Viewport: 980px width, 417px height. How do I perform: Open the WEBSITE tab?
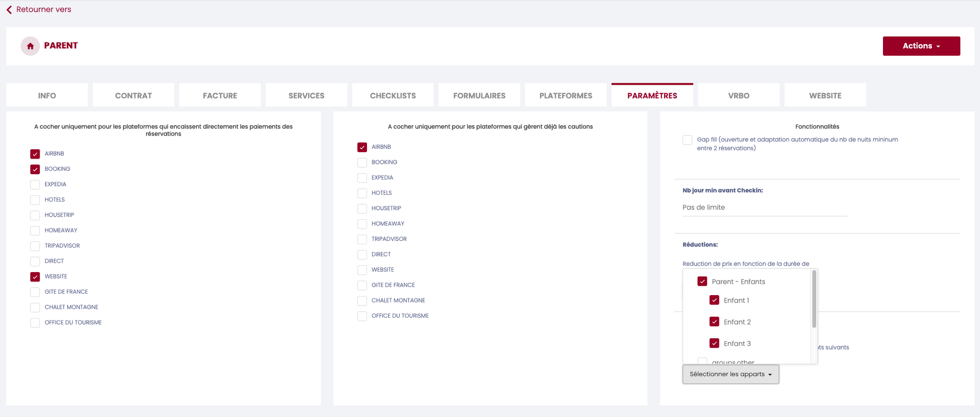click(825, 95)
